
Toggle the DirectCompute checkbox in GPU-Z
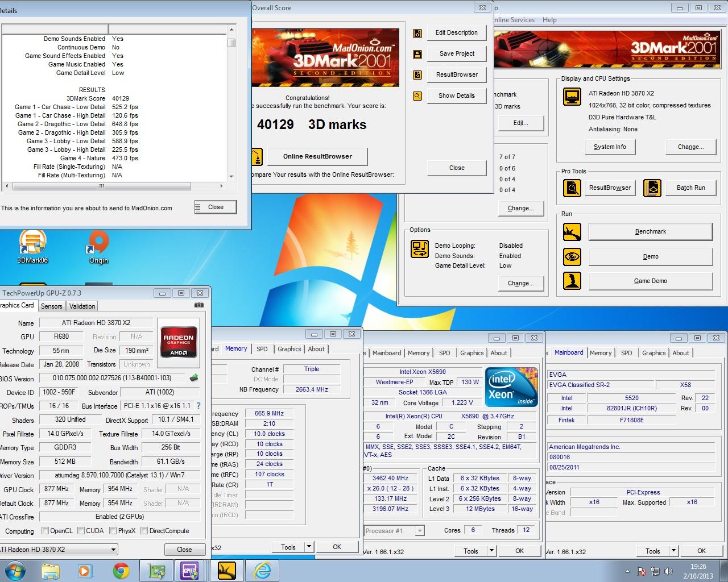(x=144, y=531)
